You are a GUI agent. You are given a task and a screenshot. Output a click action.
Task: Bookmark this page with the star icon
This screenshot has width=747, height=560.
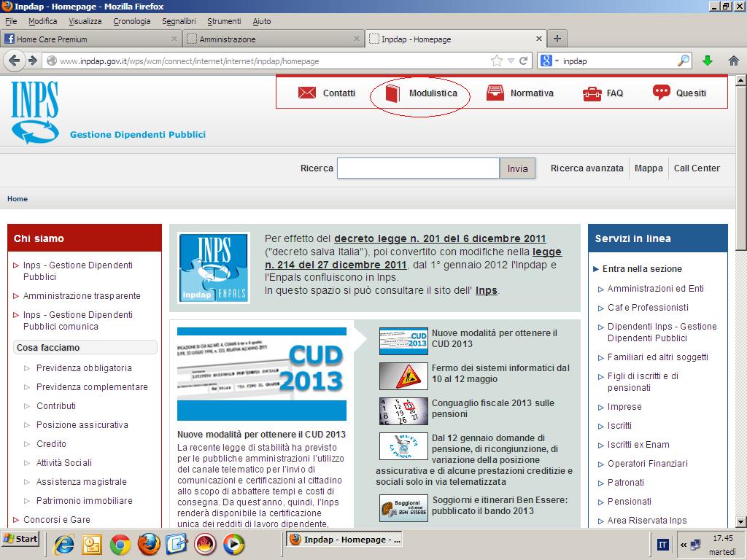496,61
